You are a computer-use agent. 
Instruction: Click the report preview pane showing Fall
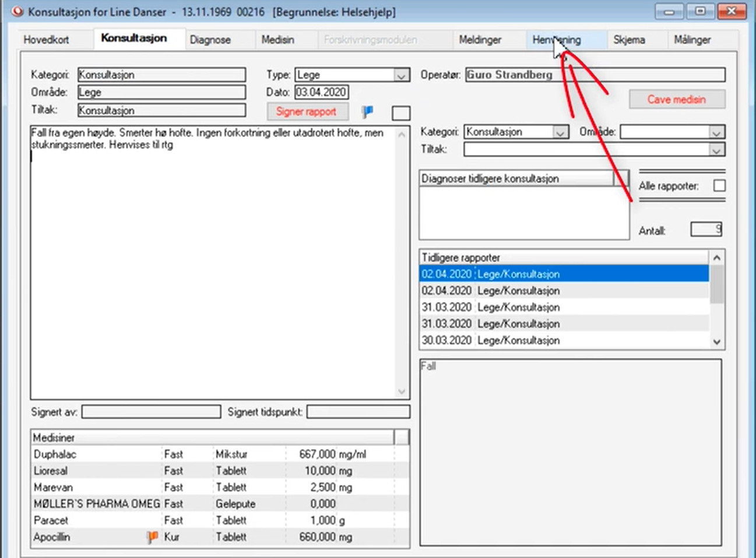pyautogui.click(x=571, y=452)
